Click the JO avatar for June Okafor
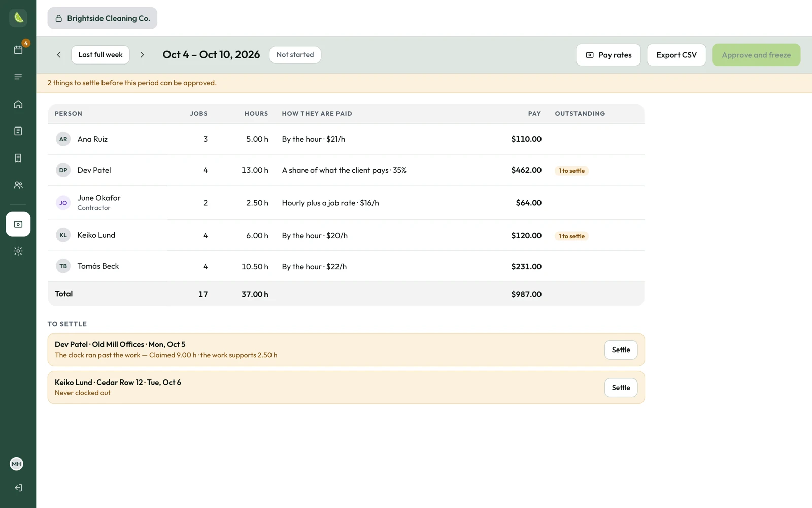Viewport: 812px width, 508px height. click(x=63, y=203)
